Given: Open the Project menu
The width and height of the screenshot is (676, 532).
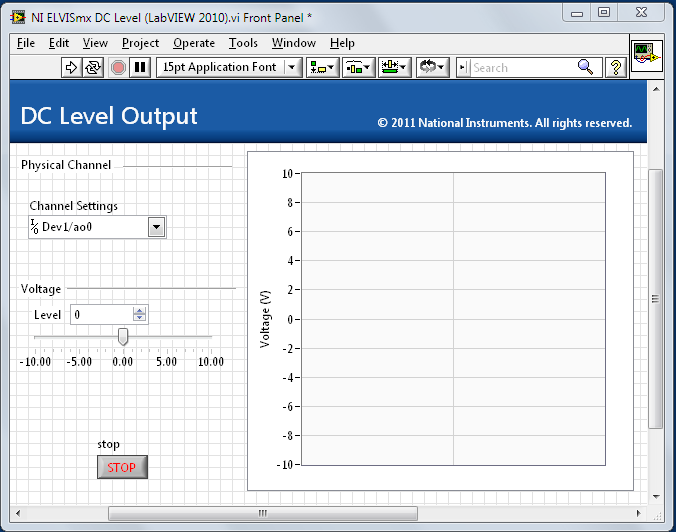Looking at the screenshot, I should (140, 43).
